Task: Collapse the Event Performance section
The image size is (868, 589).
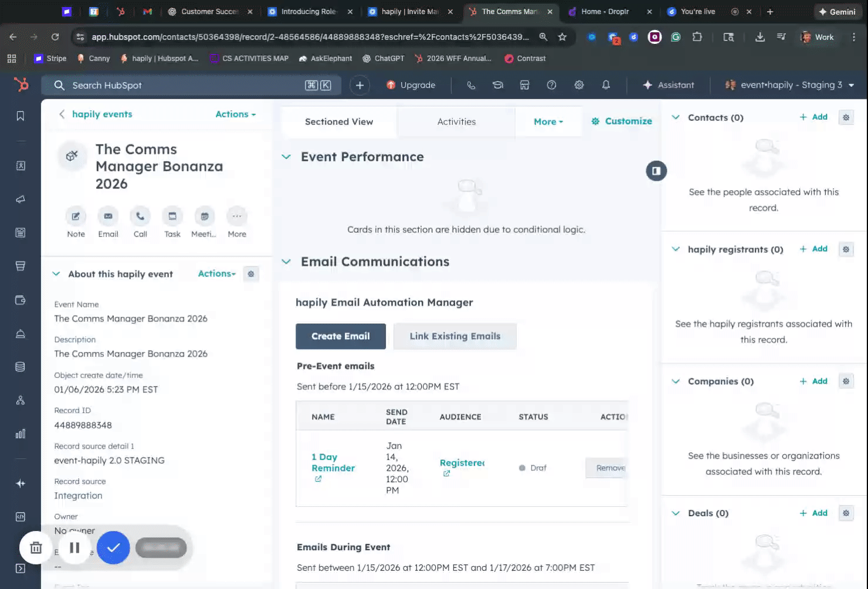Action: (286, 157)
